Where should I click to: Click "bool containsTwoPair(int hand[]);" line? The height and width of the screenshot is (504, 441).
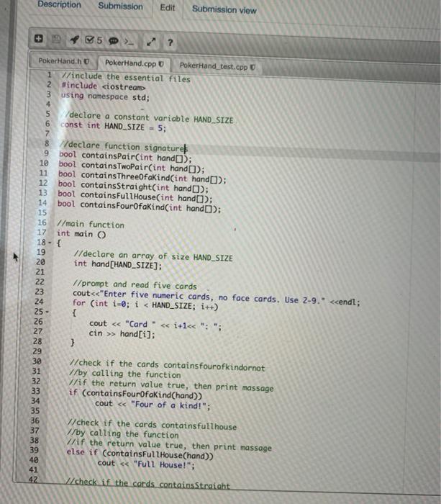tap(132, 166)
